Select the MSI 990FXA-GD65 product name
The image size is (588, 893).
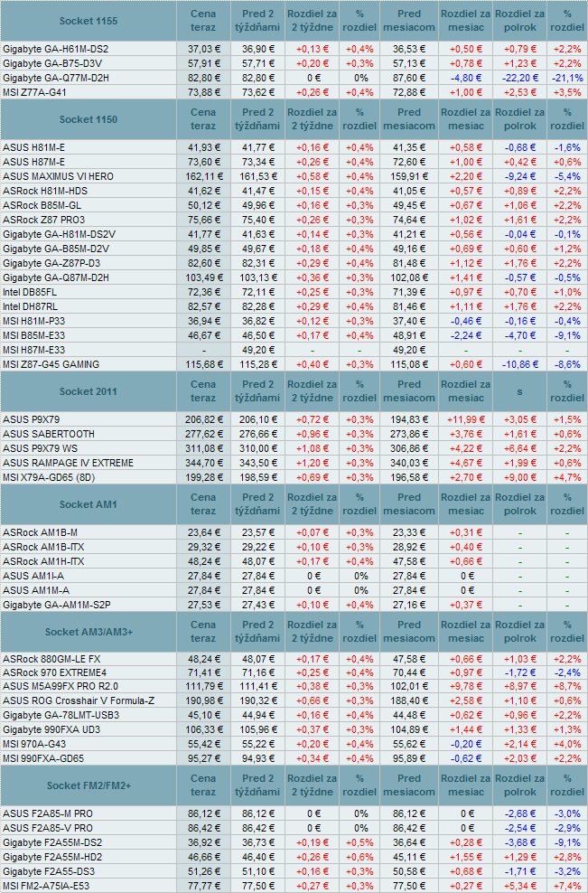click(x=43, y=758)
